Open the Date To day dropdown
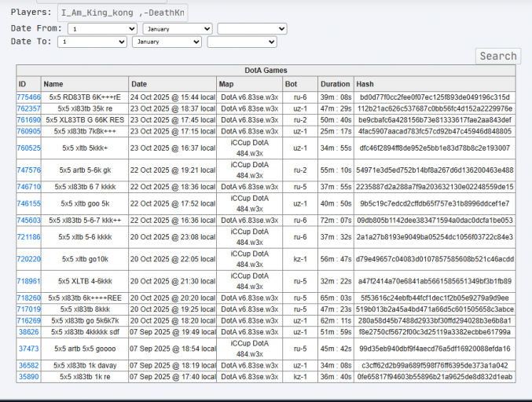532x402 pixels. 92,42
